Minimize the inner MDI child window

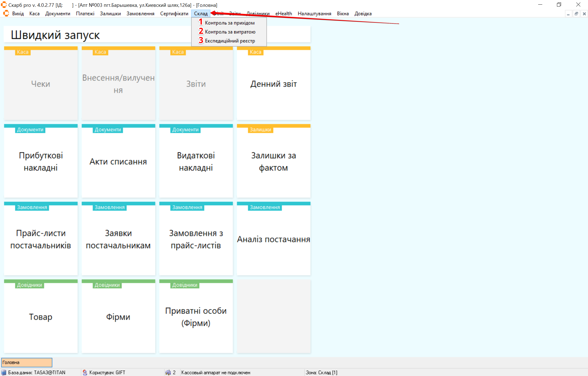(x=568, y=14)
